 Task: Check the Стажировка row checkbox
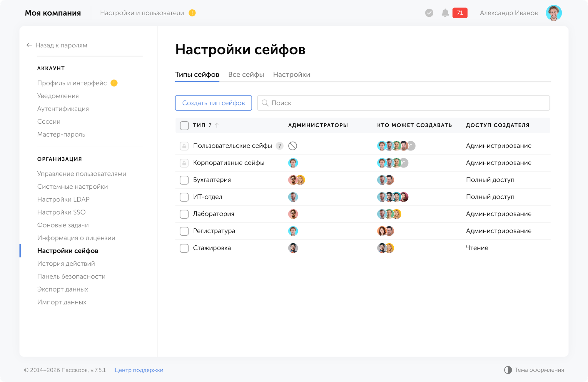[184, 248]
